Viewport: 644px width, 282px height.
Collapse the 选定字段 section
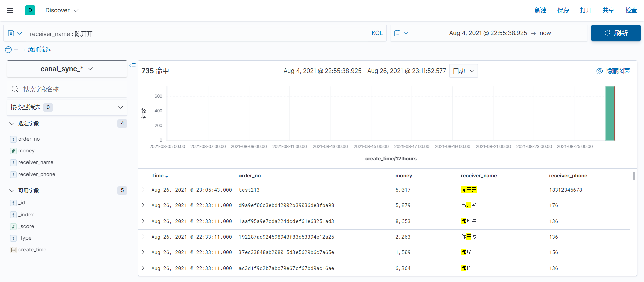(x=12, y=124)
